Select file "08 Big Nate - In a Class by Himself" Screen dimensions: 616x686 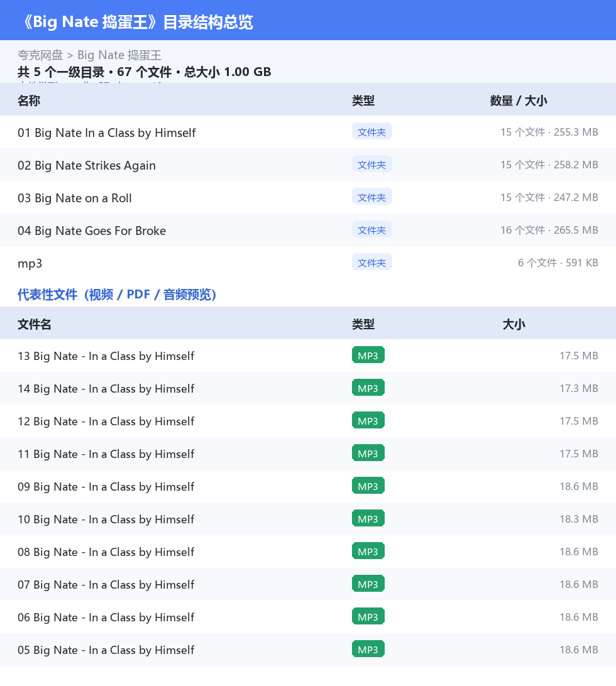click(106, 552)
